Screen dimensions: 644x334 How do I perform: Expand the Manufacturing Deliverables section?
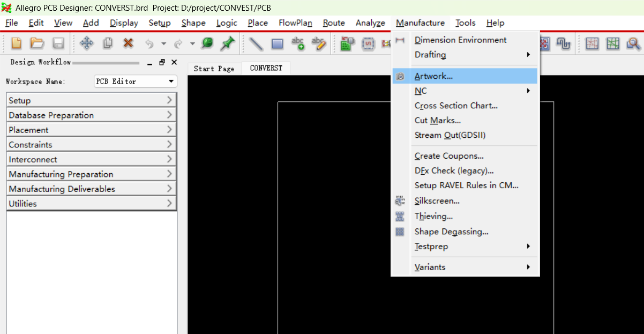click(x=91, y=189)
